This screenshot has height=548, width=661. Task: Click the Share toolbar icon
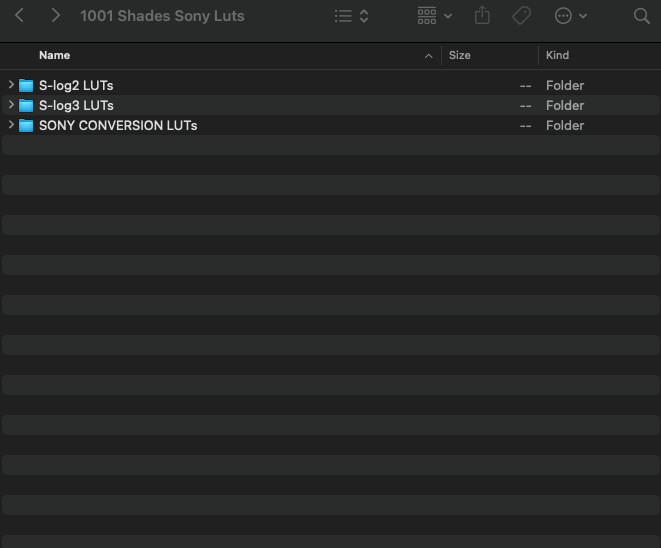click(483, 16)
